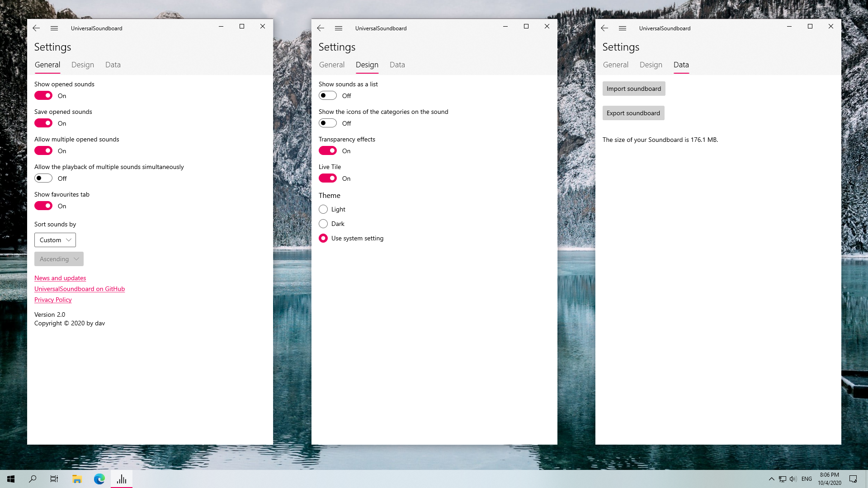Expand the Ascending order dropdown
868x488 pixels.
pos(59,259)
